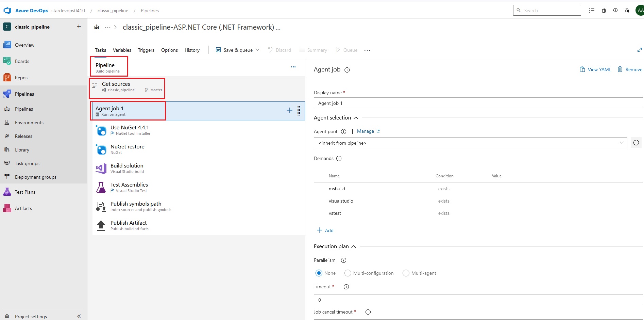Add a task to Agent job 1 with plus

click(289, 110)
